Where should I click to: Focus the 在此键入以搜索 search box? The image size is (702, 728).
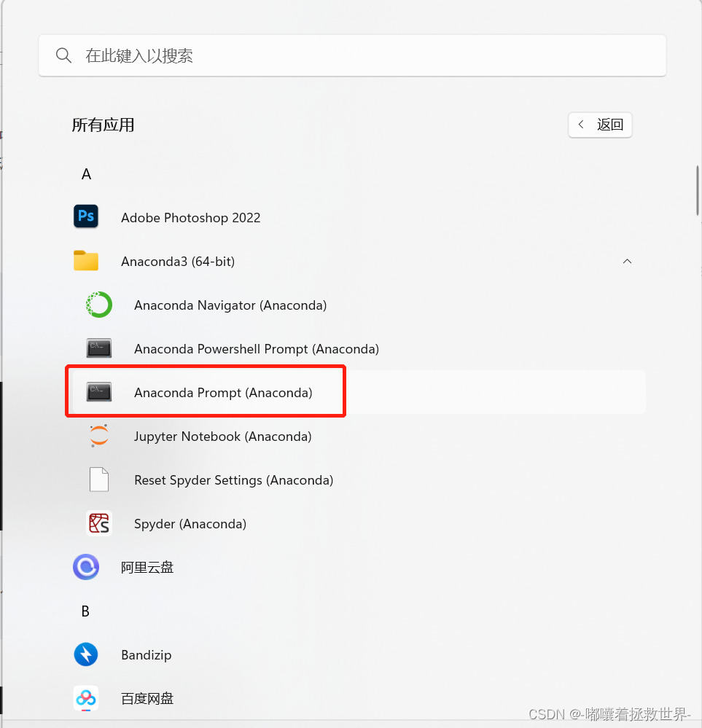click(x=352, y=55)
